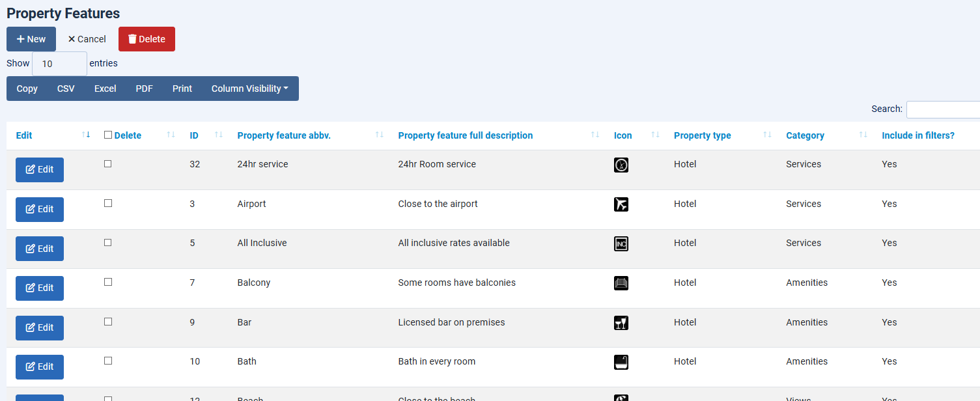Select 'Bath in every room' cell
Screen dimensions: 980x401
[x=436, y=361]
